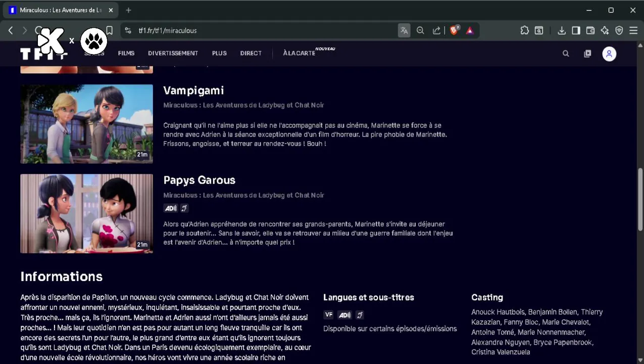Image resolution: width=644 pixels, height=364 pixels.
Task: Click the synopsis beginning 'Après la disparition de Papillon'
Action: point(166,328)
